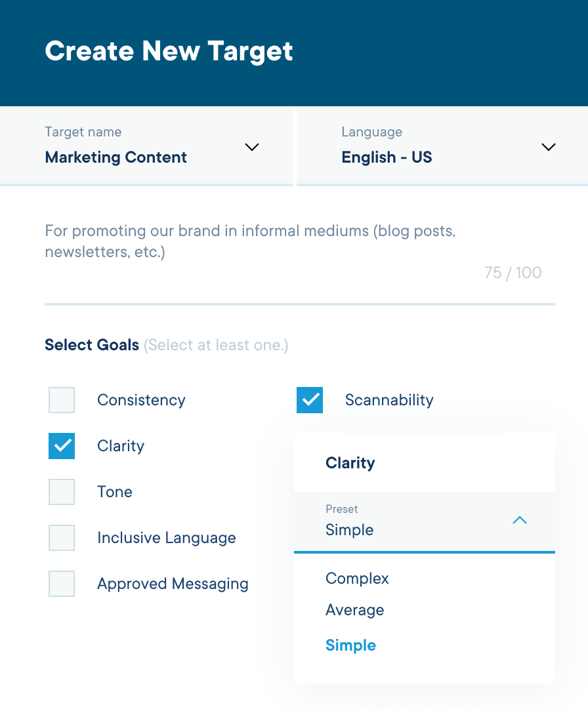Click the Inclusive Language label text

[167, 538]
